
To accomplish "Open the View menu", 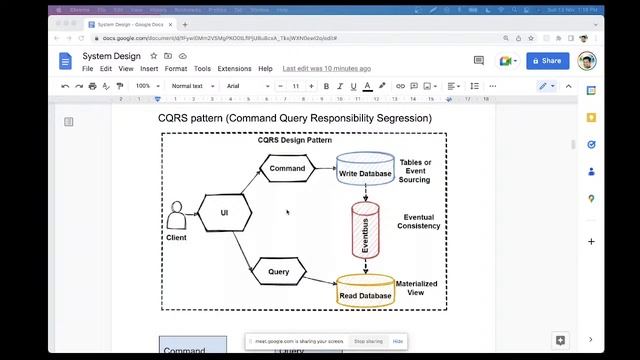I will pos(126,69).
